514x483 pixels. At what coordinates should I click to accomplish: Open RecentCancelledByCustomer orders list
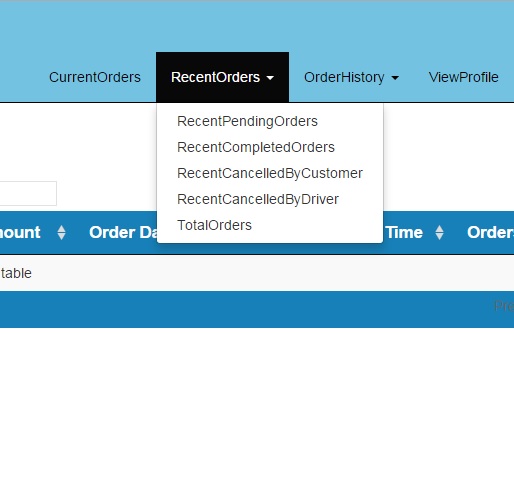[x=270, y=173]
